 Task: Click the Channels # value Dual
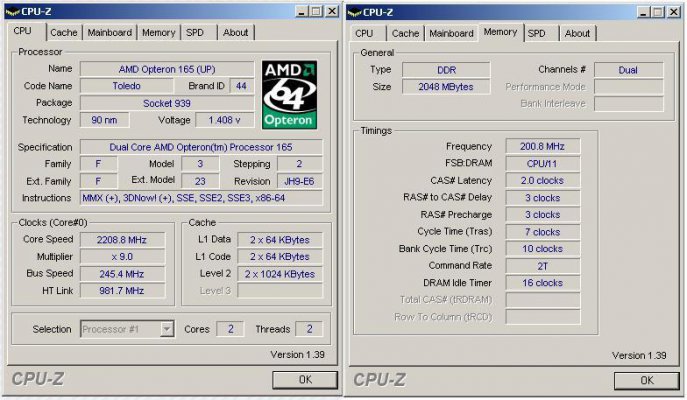coord(629,70)
